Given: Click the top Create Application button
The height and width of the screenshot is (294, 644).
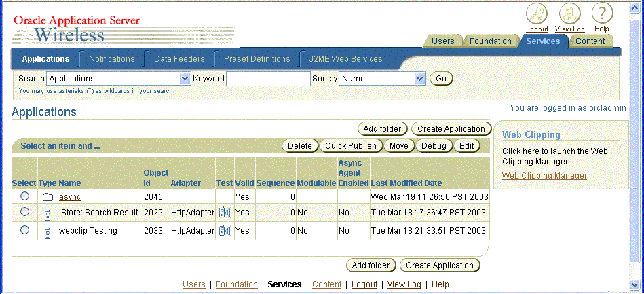Looking at the screenshot, I should coord(451,129).
